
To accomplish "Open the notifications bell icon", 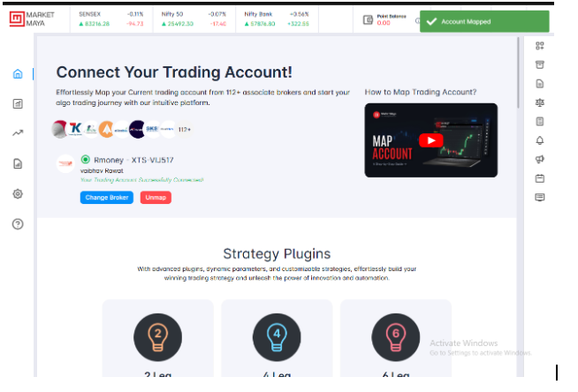I will [x=540, y=140].
